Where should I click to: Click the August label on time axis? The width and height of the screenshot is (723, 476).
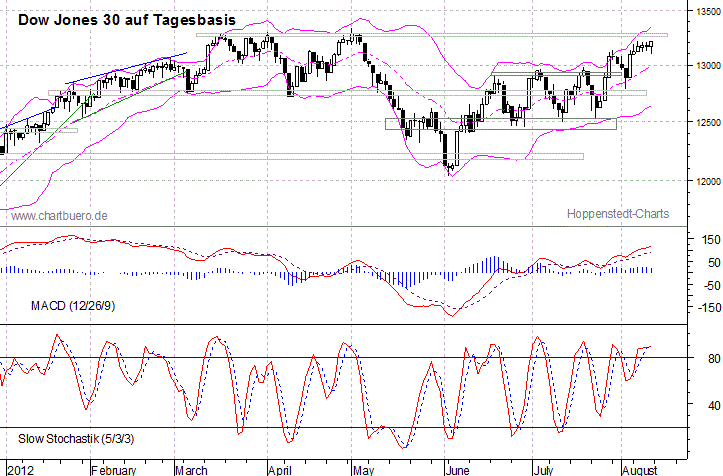639,470
